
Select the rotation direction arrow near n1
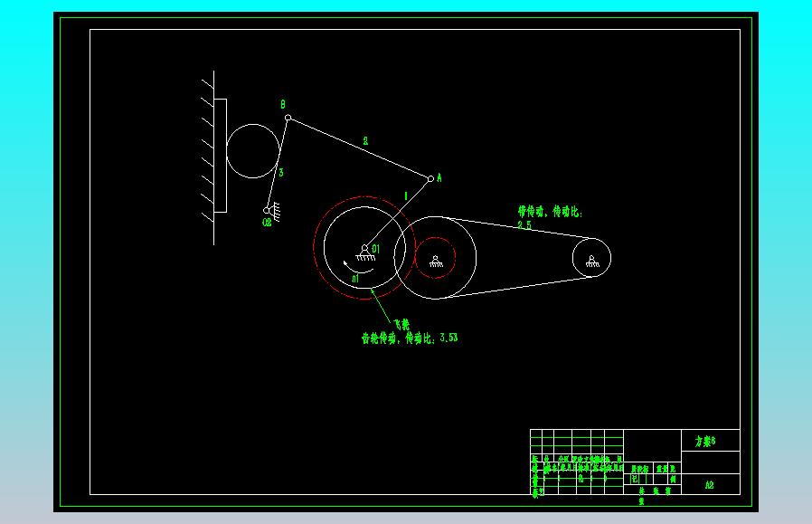(358, 266)
